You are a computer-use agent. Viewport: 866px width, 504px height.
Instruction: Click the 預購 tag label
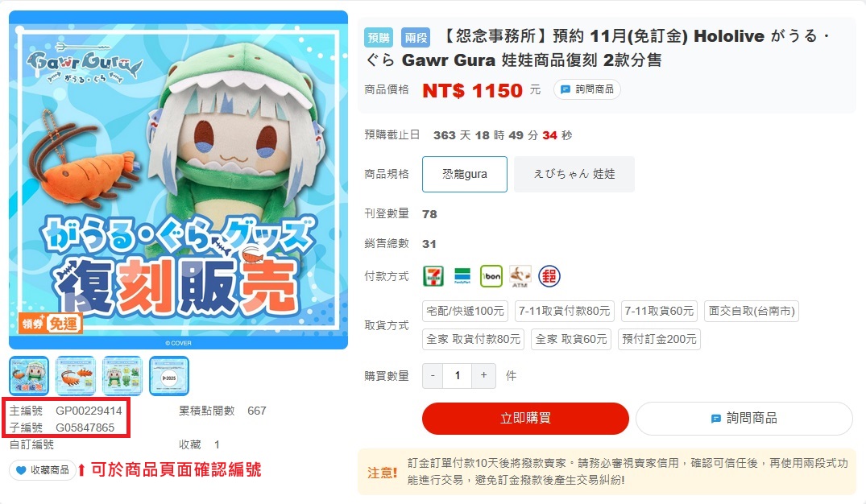[x=379, y=38]
